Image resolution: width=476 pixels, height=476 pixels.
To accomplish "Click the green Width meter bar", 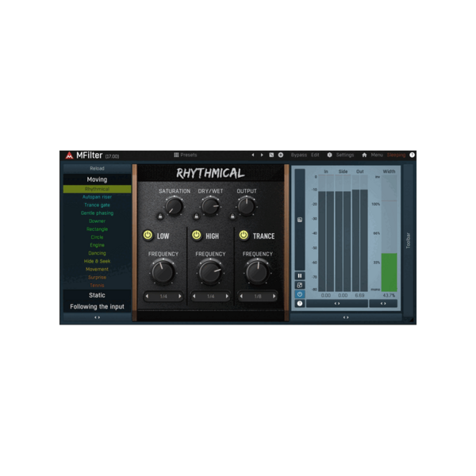I will point(389,272).
